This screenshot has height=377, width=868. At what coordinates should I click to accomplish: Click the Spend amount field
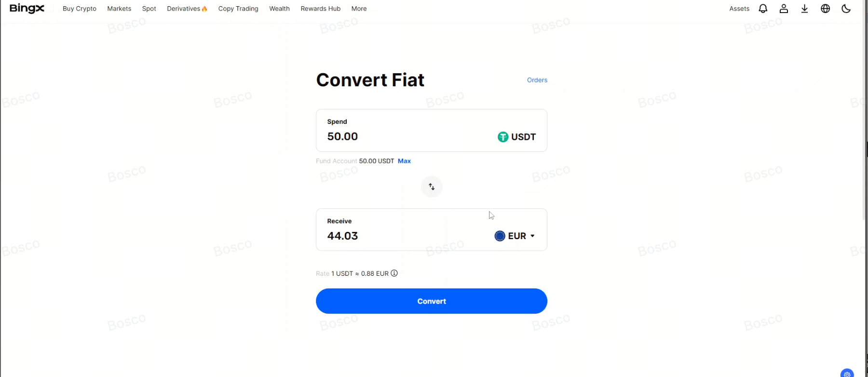pyautogui.click(x=395, y=136)
